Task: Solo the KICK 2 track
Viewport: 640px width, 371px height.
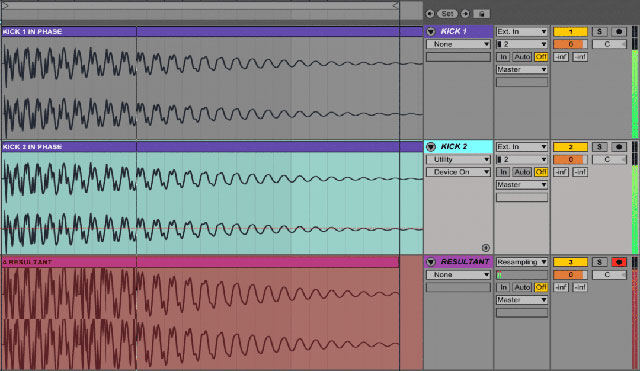Action: [x=599, y=147]
